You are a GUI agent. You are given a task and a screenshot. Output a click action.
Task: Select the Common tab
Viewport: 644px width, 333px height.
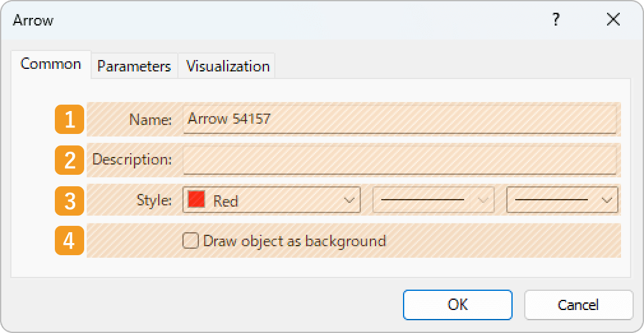coord(50,64)
